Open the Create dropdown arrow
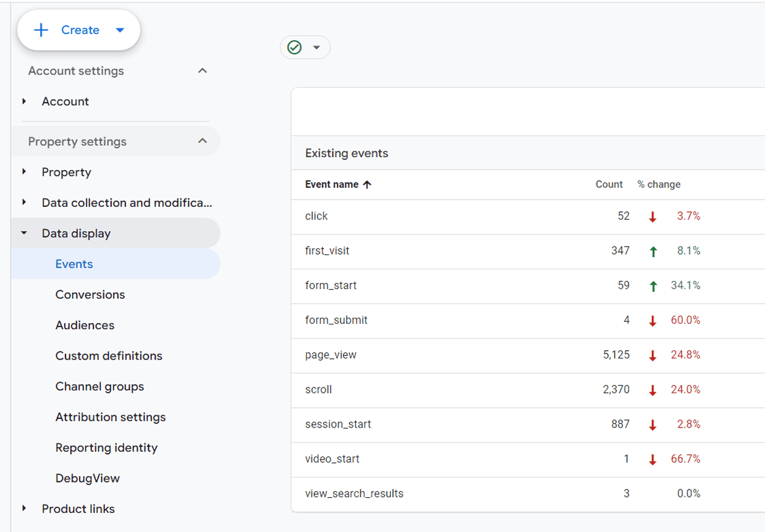The width and height of the screenshot is (765, 532). point(120,30)
